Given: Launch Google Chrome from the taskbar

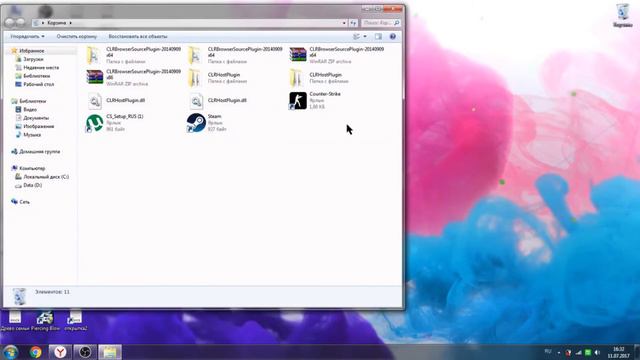Looking at the screenshot, I should tap(36, 352).
